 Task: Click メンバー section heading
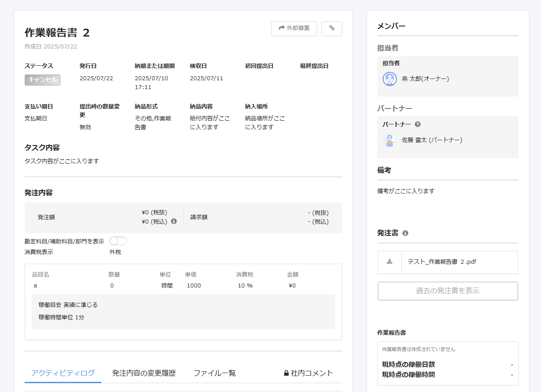tap(392, 26)
